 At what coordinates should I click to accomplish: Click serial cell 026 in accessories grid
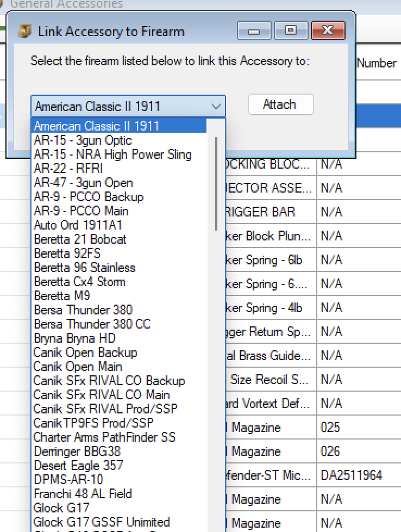359,451
